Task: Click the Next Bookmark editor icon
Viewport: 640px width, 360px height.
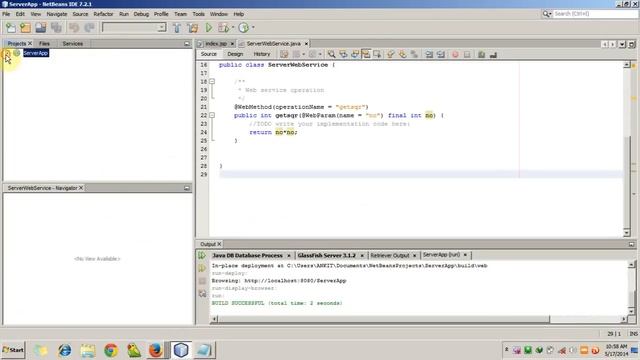Action: 402,54
